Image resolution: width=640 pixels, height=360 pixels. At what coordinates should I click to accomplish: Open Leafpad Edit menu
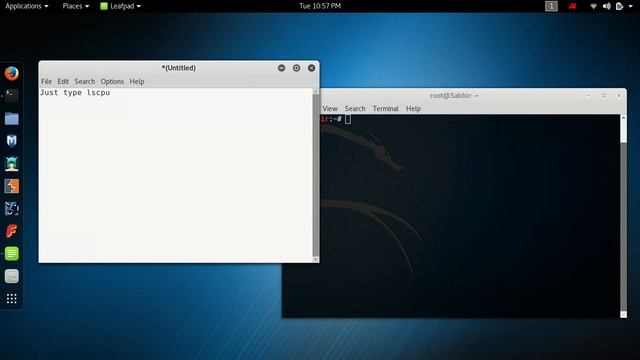pyautogui.click(x=63, y=82)
